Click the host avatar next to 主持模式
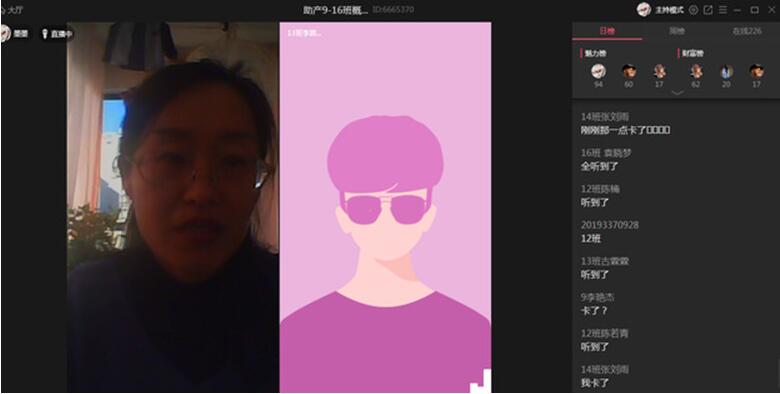780x394 pixels. [644, 9]
